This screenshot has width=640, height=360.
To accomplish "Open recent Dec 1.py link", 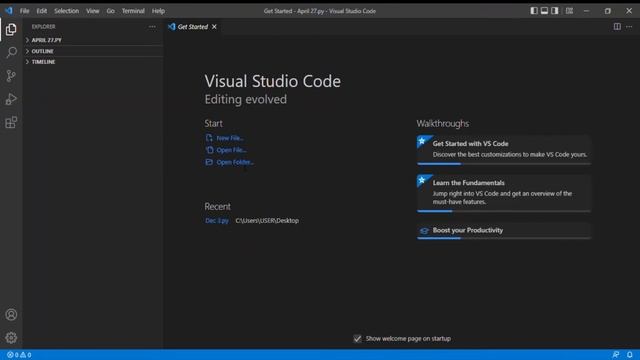I will point(217,220).
